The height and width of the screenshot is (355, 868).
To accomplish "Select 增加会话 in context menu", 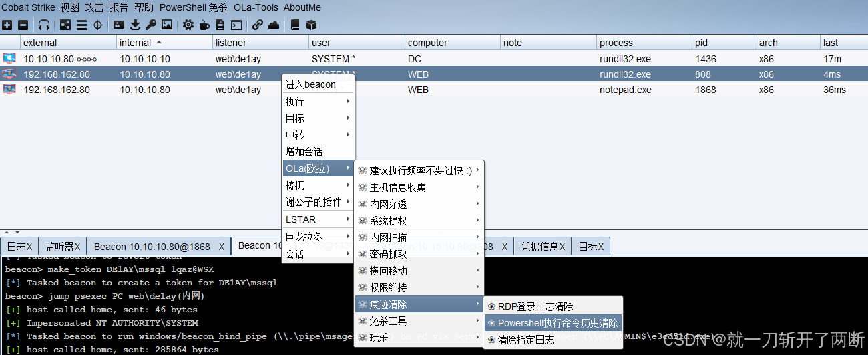I will [318, 152].
